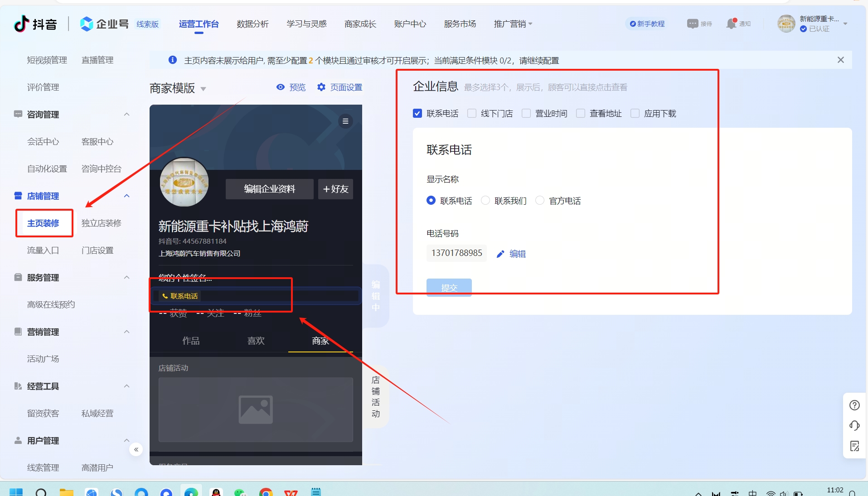Viewport: 868px width, 496px height.
Task: Open 主页装修 in the sidebar
Action: click(43, 223)
